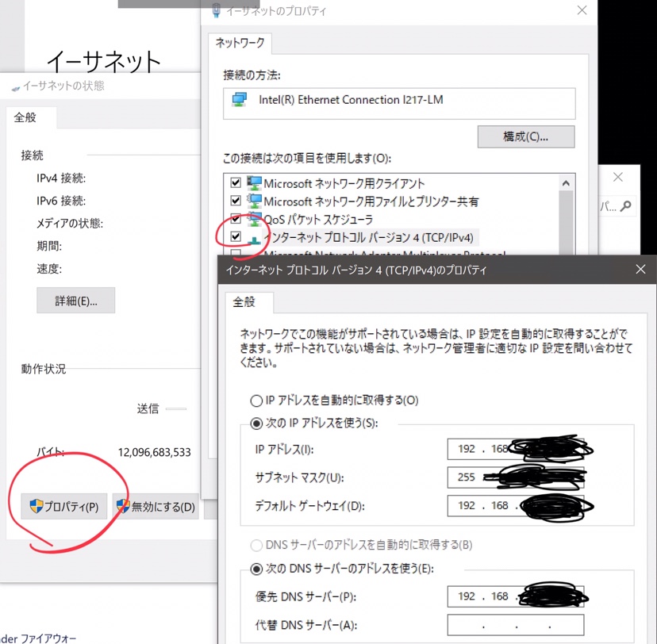Click the IP アドレス input field
The height and width of the screenshot is (644, 657).
click(516, 449)
